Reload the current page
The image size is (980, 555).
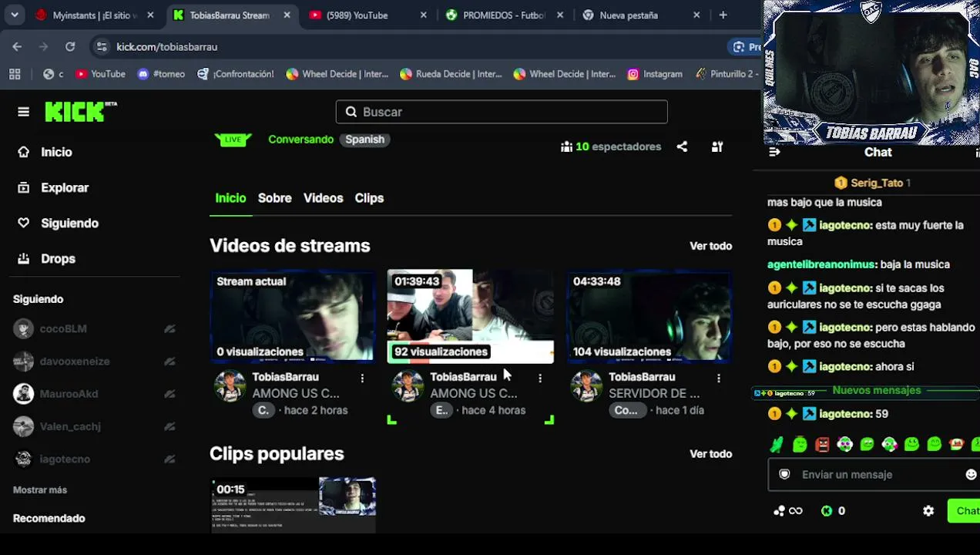pos(70,47)
